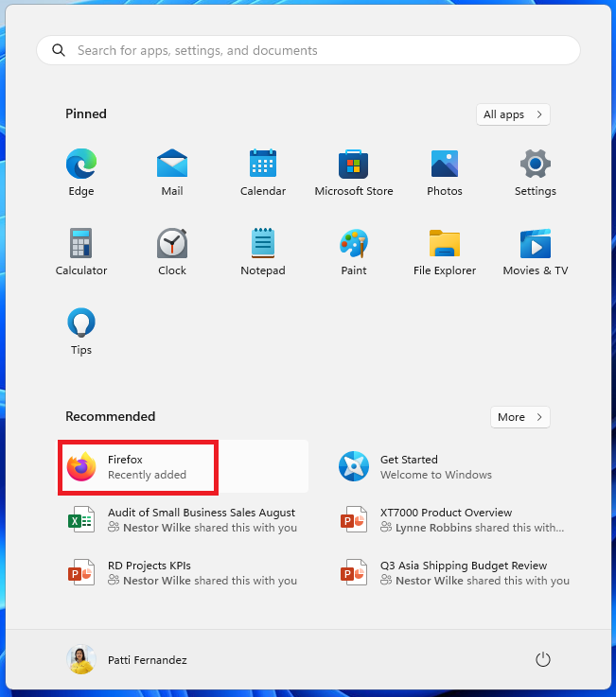This screenshot has height=697, width=616.
Task: Open Get Started Welcome to Windows
Action: click(455, 467)
